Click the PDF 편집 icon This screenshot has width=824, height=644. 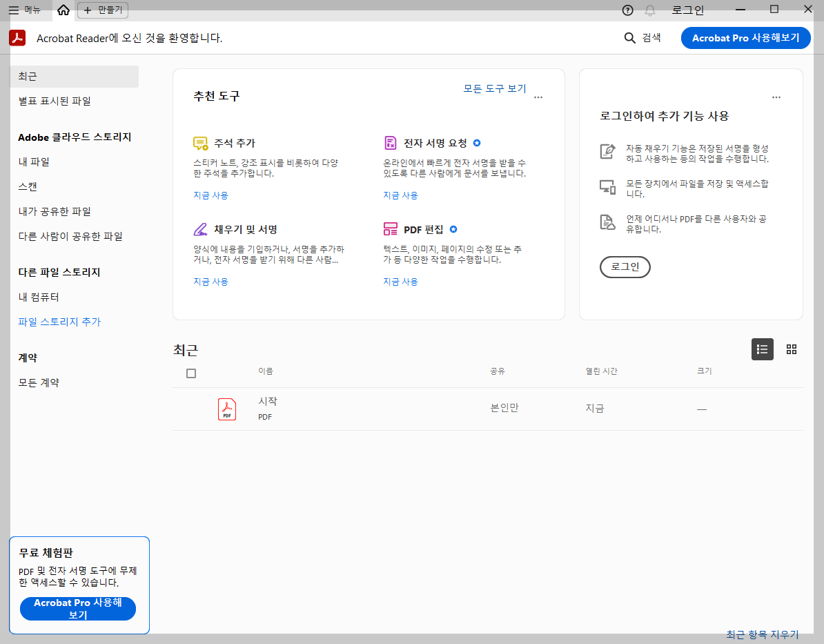tap(391, 229)
